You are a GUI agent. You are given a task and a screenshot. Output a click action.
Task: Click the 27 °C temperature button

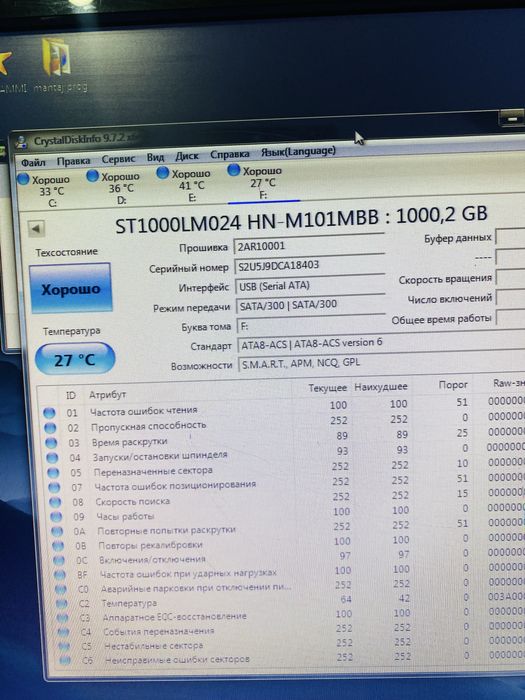coord(75,359)
